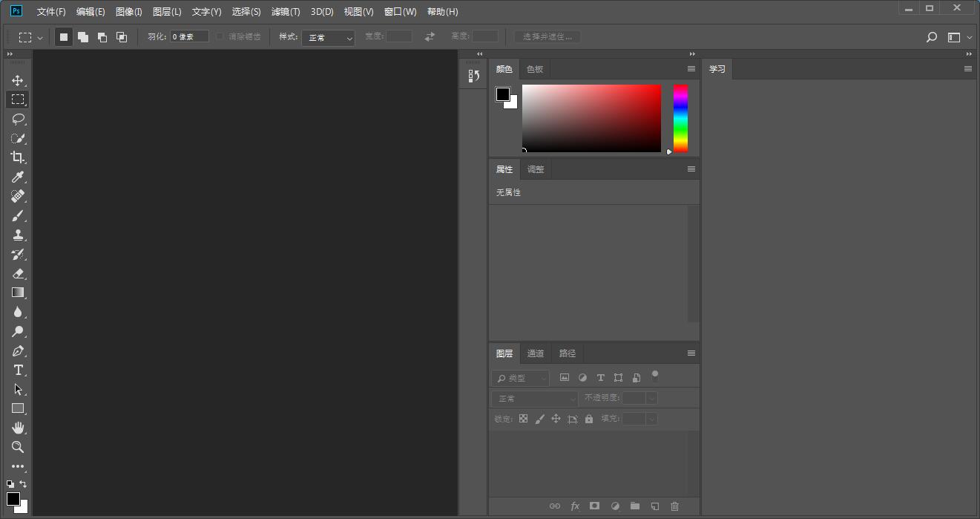Screen dimensions: 980x519
Task: Select the Lasso tool
Action: [x=18, y=119]
